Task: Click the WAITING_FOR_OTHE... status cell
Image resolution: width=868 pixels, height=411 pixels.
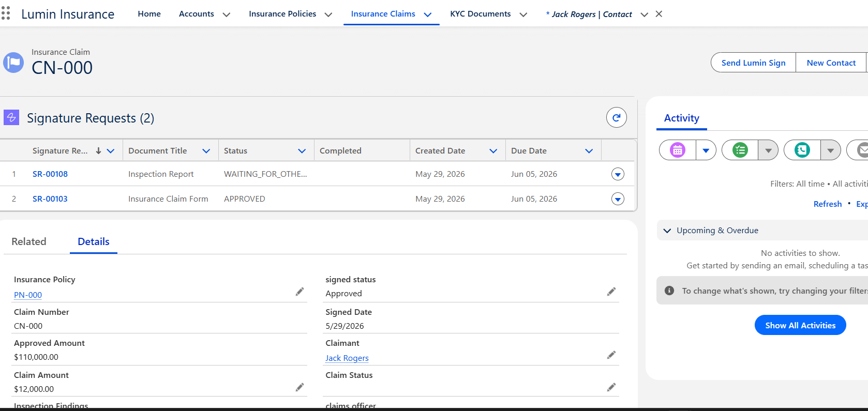Action: click(265, 174)
